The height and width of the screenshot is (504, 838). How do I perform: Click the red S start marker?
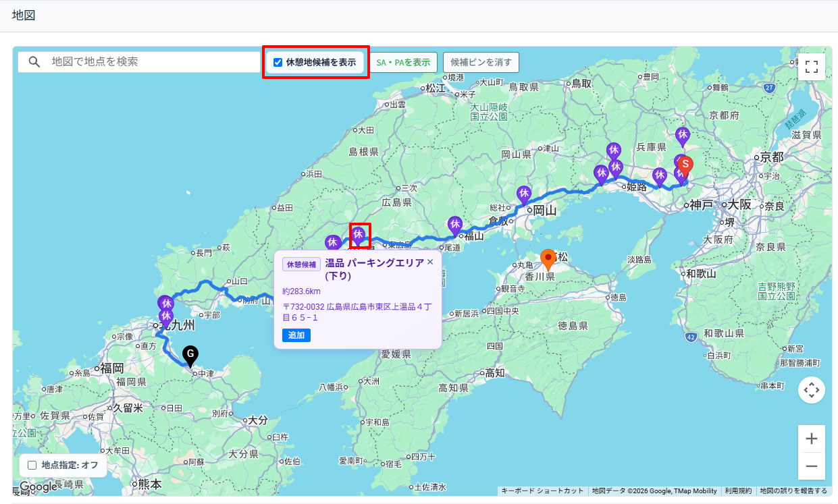[x=685, y=167]
